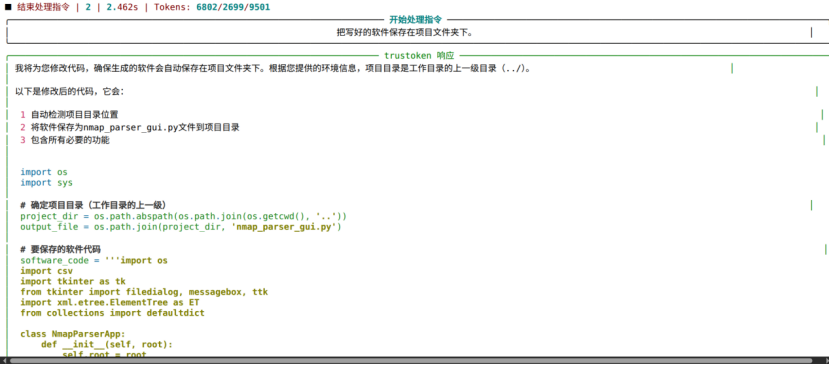
Task: Click the line "software_code = '''import os"
Action: (x=94, y=260)
